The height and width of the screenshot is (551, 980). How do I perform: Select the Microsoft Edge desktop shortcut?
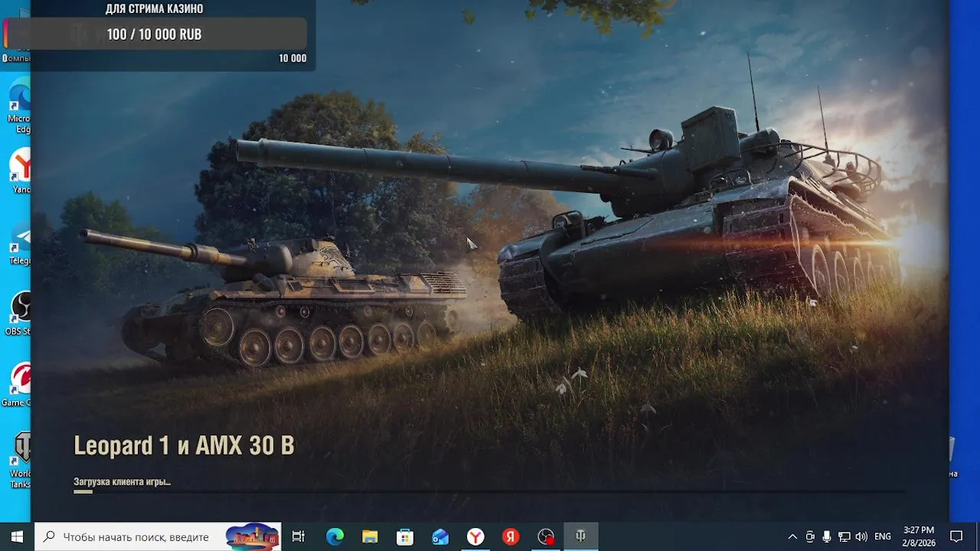(x=19, y=105)
